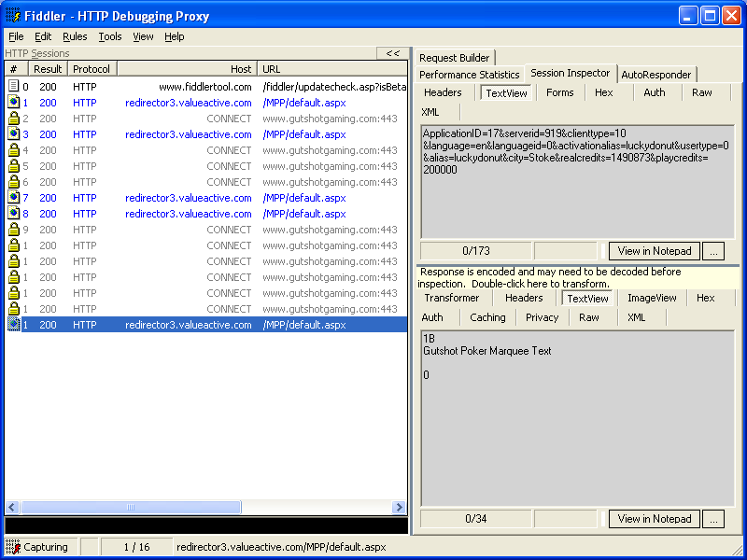Screen dimensions: 747x560
Task: Click sessions scrollbar left arrow
Action: click(12, 507)
